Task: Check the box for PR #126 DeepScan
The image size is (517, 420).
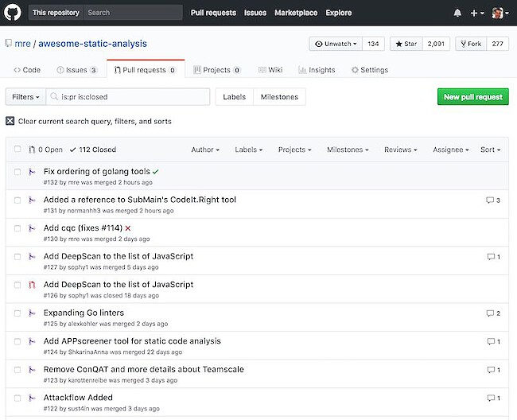Action: pyautogui.click(x=17, y=285)
